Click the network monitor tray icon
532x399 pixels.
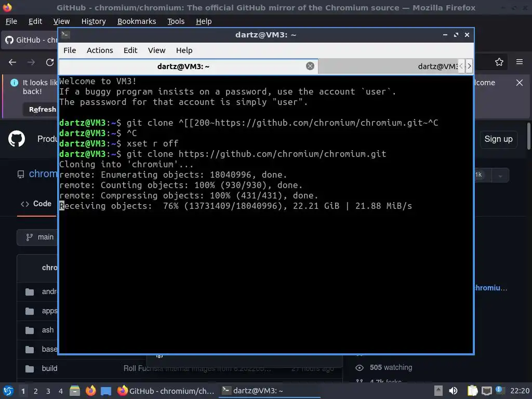(486, 391)
